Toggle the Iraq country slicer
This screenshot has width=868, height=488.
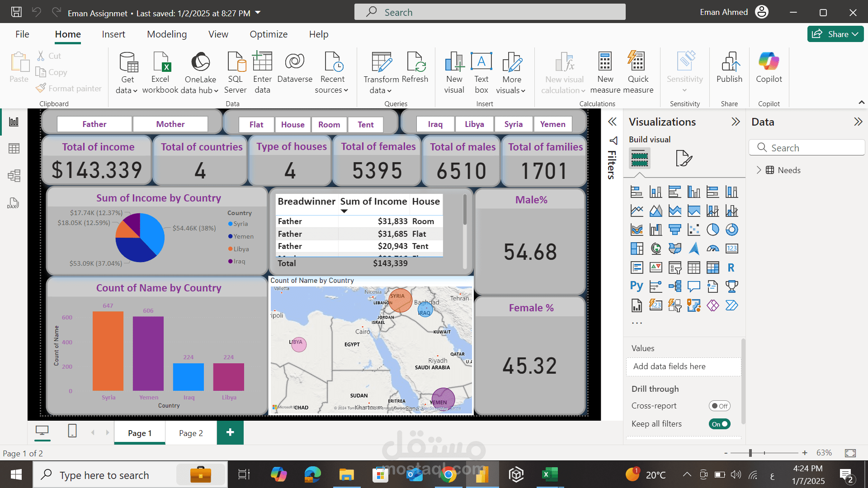(x=435, y=124)
